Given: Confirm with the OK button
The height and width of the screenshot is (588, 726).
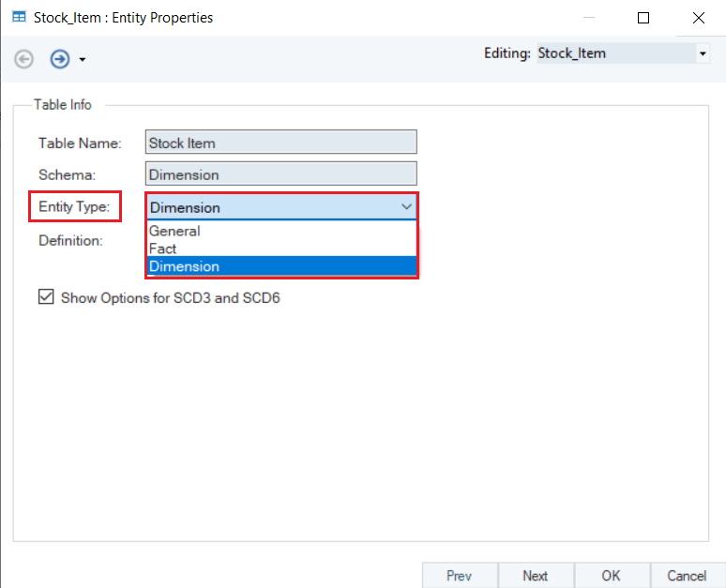Looking at the screenshot, I should coord(611,576).
